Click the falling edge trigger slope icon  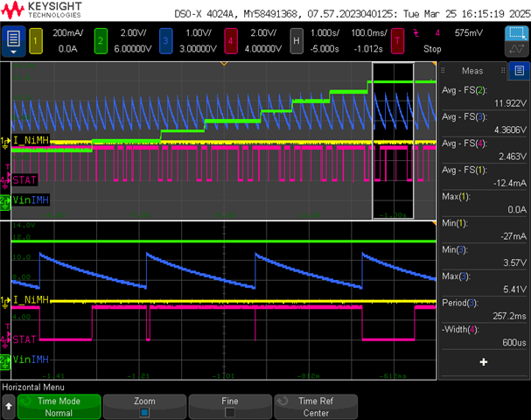click(x=416, y=33)
